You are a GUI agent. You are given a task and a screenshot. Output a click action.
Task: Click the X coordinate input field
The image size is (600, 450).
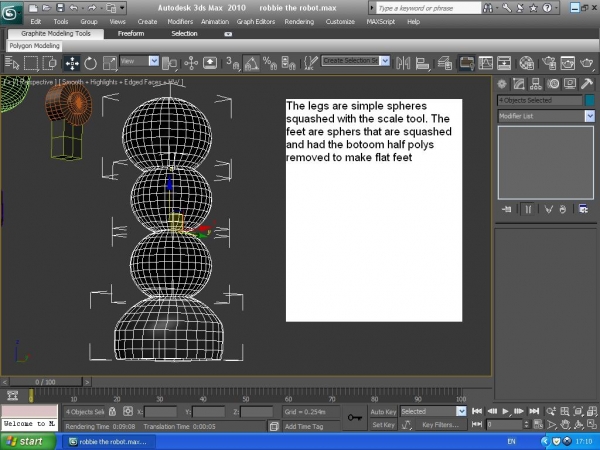coord(160,412)
